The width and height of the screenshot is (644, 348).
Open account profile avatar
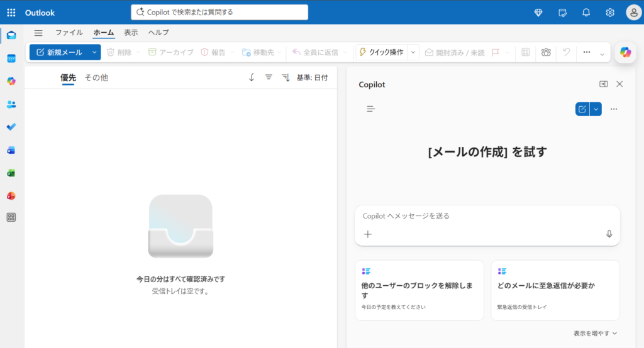coord(633,13)
